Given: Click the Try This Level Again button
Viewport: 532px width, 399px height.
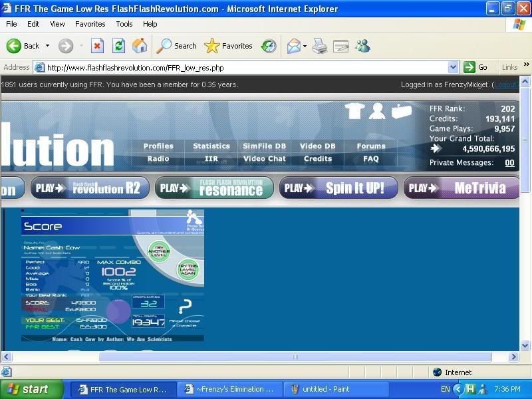Looking at the screenshot, I should point(188,270).
